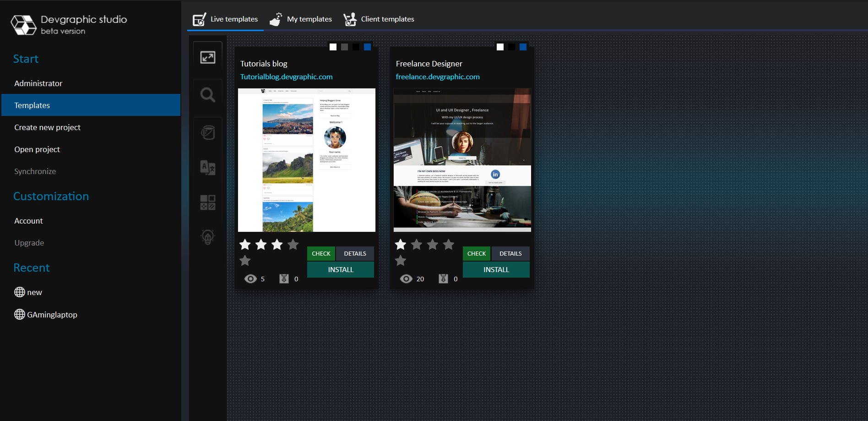Click the Tutorials blog title
Image resolution: width=868 pixels, height=421 pixels.
pos(264,64)
